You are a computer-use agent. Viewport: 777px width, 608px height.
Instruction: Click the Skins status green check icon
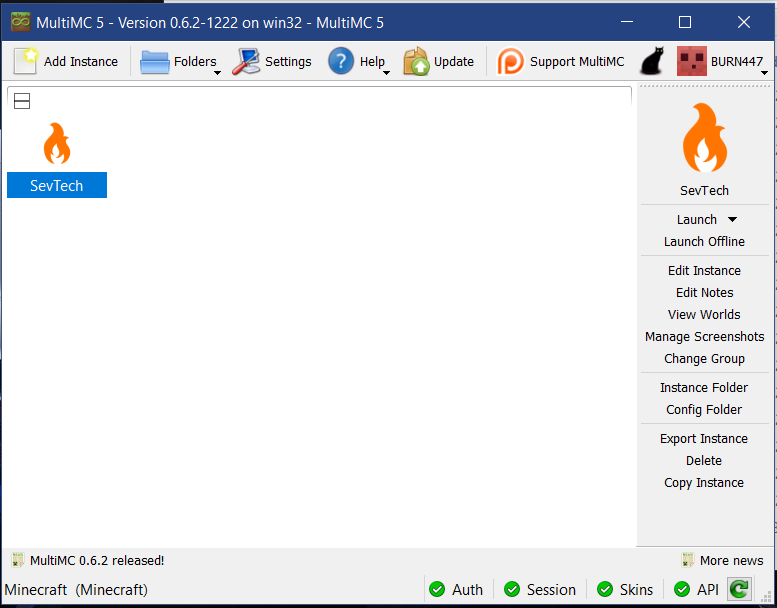(x=605, y=589)
